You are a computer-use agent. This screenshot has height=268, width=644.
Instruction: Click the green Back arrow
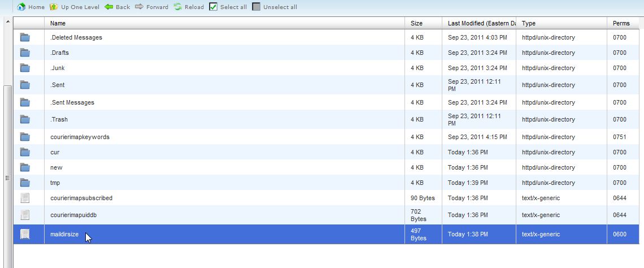109,7
